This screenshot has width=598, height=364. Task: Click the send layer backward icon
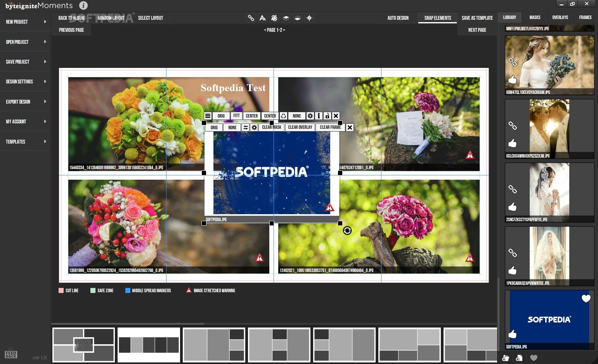click(x=298, y=18)
